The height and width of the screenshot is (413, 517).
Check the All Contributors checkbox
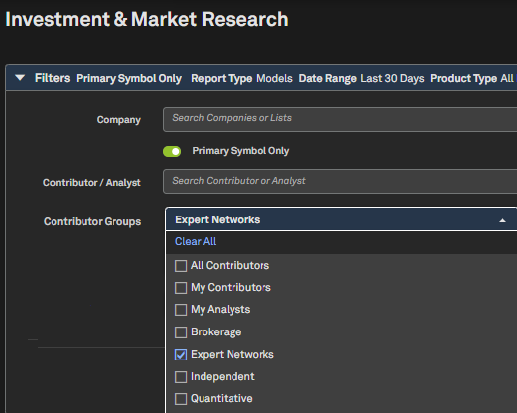tap(181, 266)
